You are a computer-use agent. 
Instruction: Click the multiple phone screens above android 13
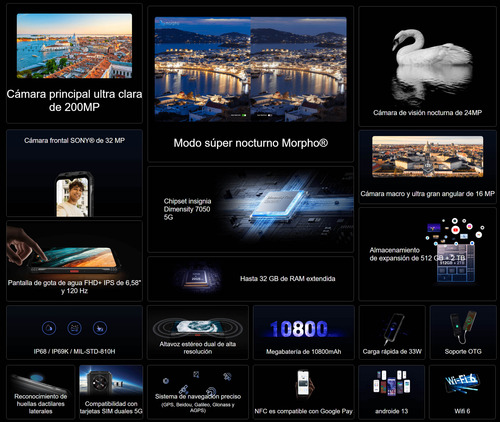[x=391, y=383]
